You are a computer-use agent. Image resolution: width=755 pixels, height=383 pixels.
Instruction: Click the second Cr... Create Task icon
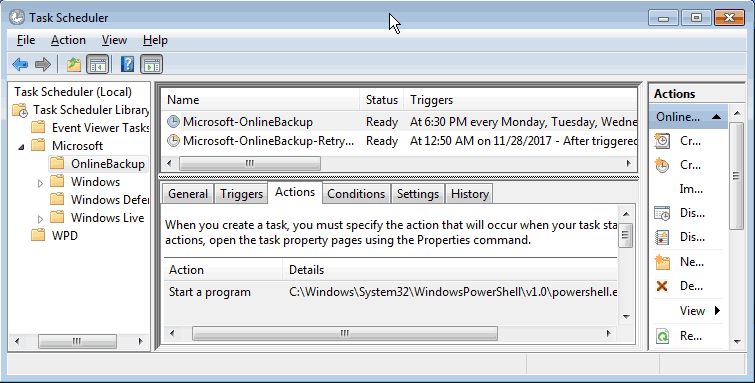click(x=662, y=165)
